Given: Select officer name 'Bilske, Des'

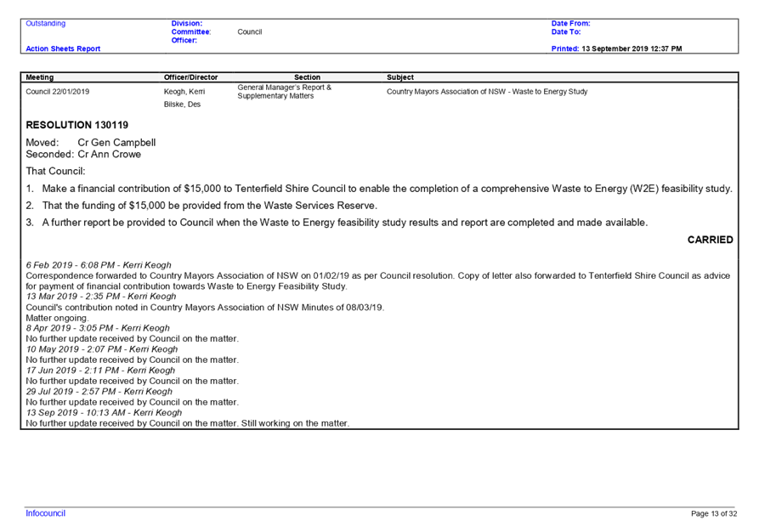Looking at the screenshot, I should [182, 104].
